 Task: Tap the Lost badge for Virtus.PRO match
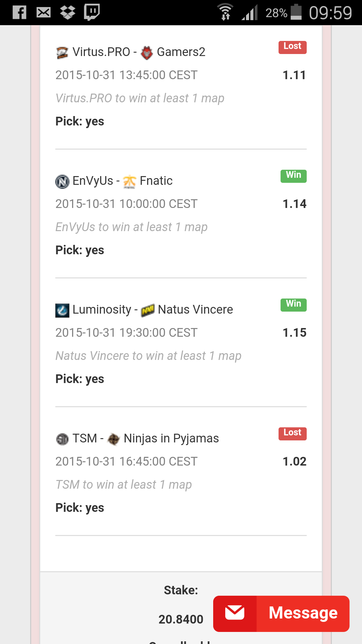[293, 47]
